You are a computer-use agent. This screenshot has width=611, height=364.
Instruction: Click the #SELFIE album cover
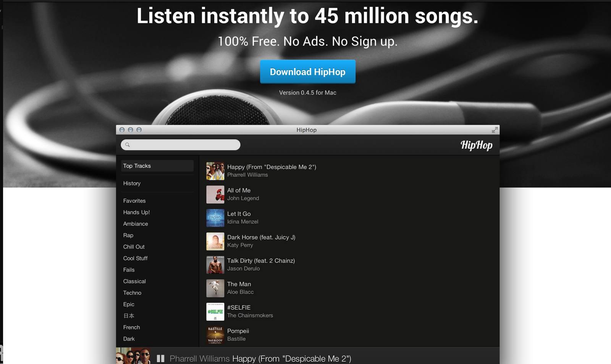pyautogui.click(x=215, y=312)
